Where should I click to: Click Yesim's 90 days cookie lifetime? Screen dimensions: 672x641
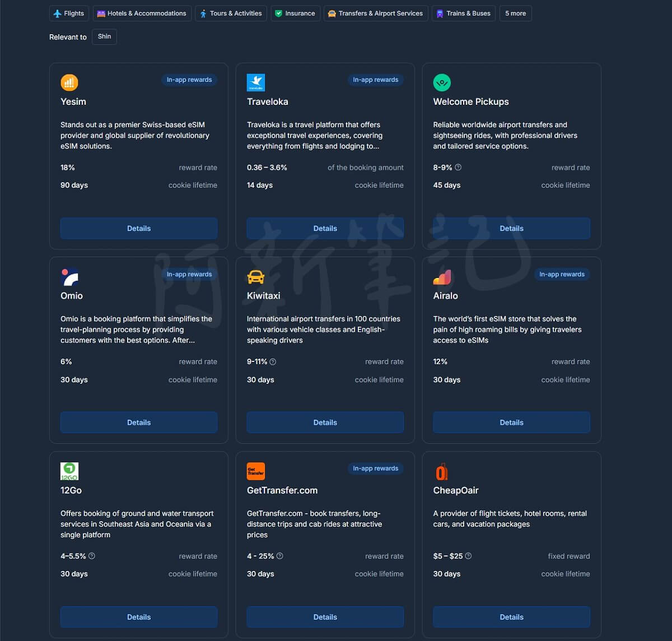pyautogui.click(x=74, y=185)
